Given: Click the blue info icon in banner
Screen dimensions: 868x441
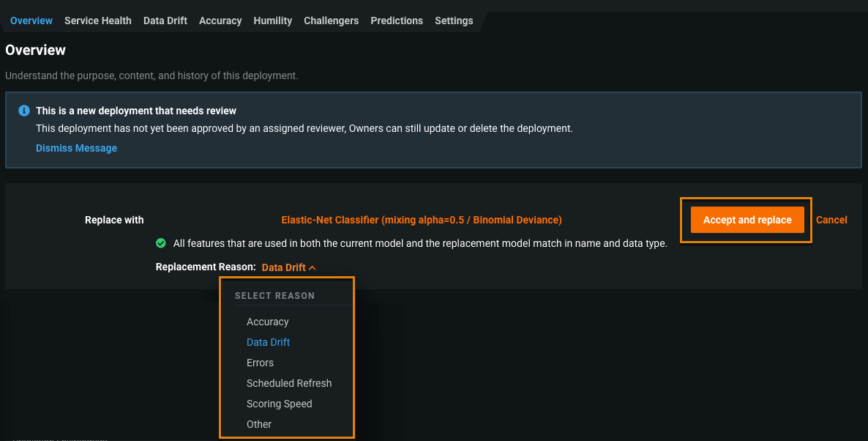Looking at the screenshot, I should 24,111.
